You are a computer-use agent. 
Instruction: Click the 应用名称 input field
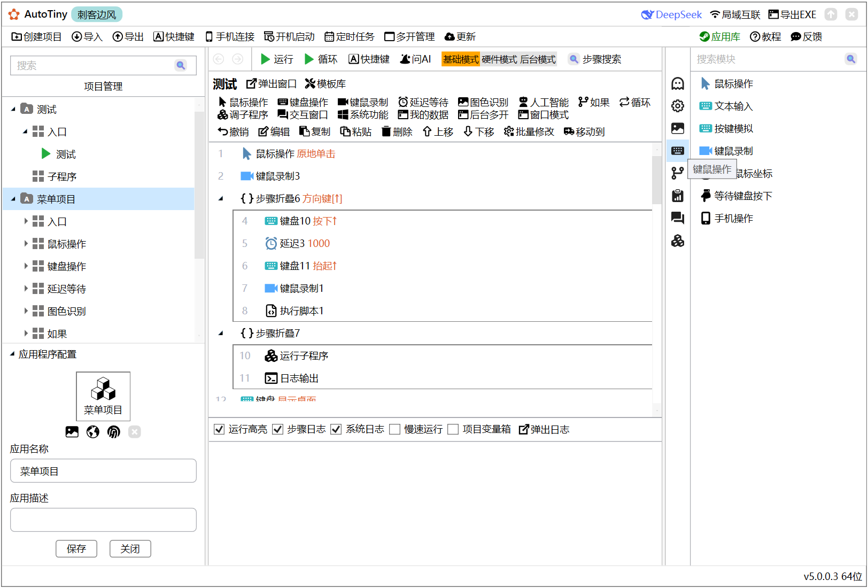(x=103, y=471)
